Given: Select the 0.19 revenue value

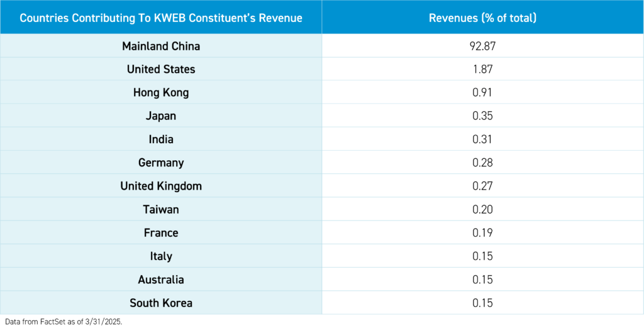Looking at the screenshot, I should 482,233.
